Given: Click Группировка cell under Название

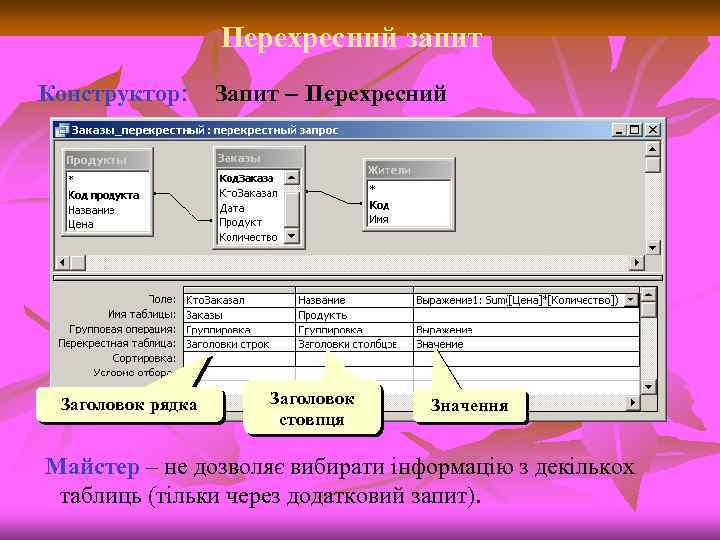Looking at the screenshot, I should tap(354, 330).
